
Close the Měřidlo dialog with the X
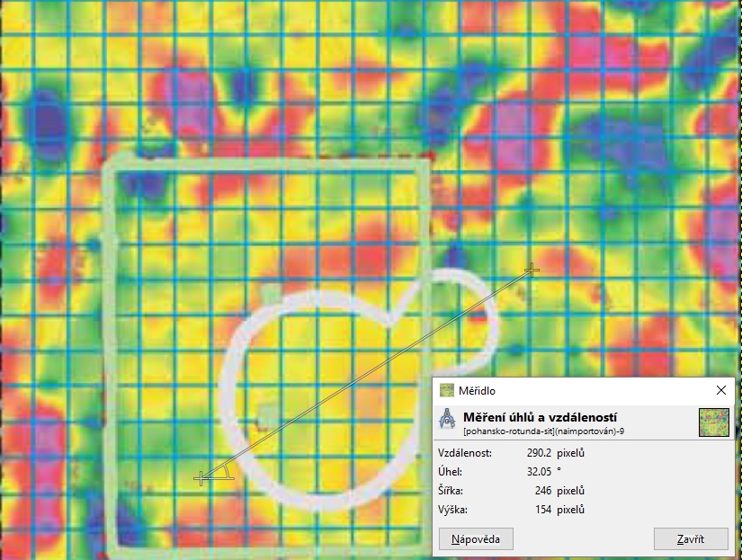click(x=720, y=391)
